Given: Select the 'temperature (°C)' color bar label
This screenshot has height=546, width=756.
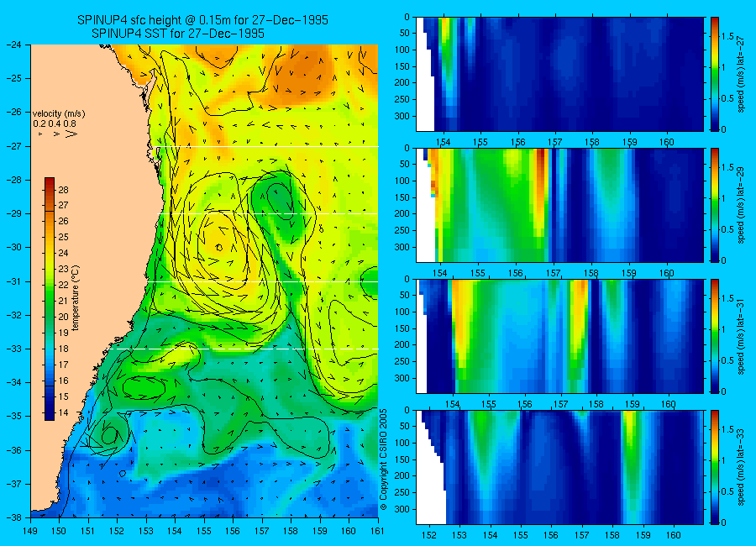Looking at the screenshot, I should [x=76, y=298].
